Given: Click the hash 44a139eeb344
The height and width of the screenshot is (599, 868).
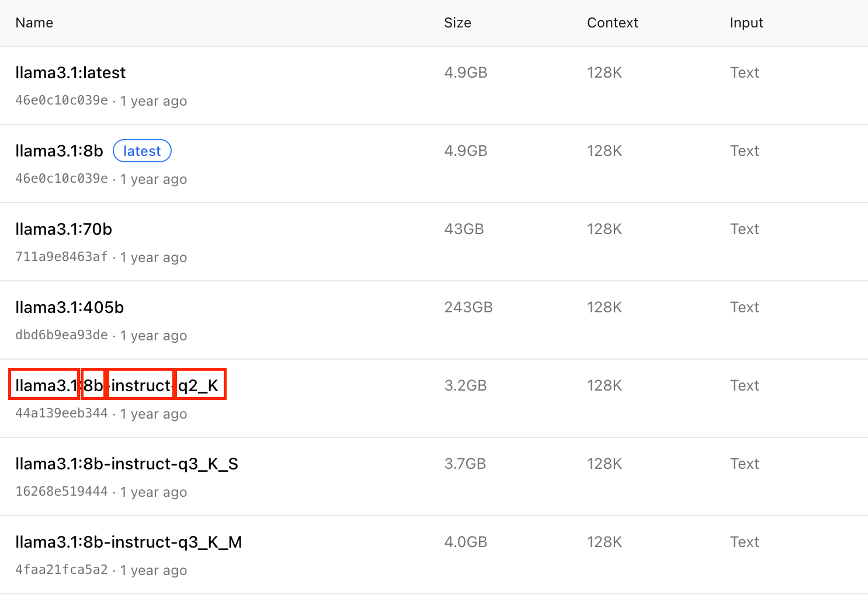Looking at the screenshot, I should (61, 413).
